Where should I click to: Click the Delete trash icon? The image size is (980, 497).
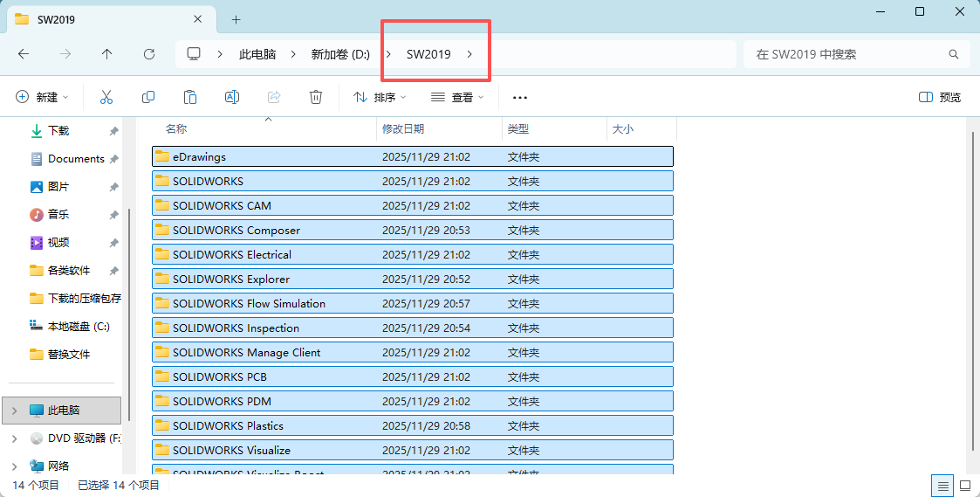[x=316, y=97]
